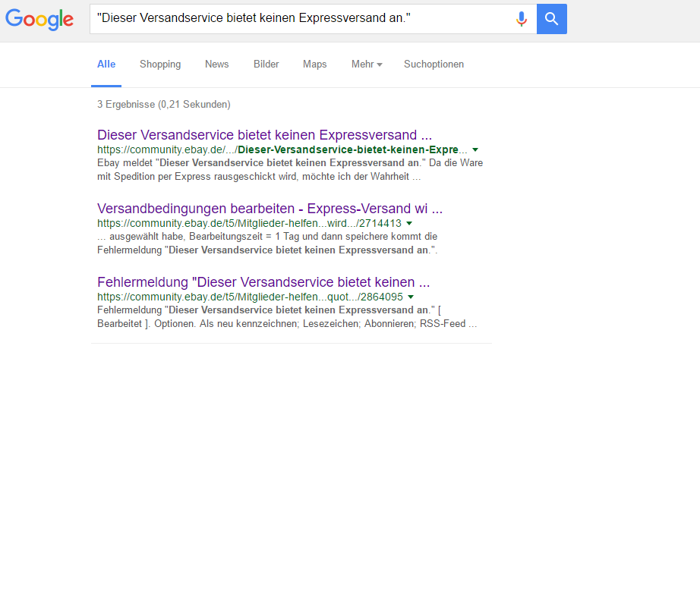Expand dropdown arrow beside first result URL
This screenshot has height=610, width=700.
(475, 150)
